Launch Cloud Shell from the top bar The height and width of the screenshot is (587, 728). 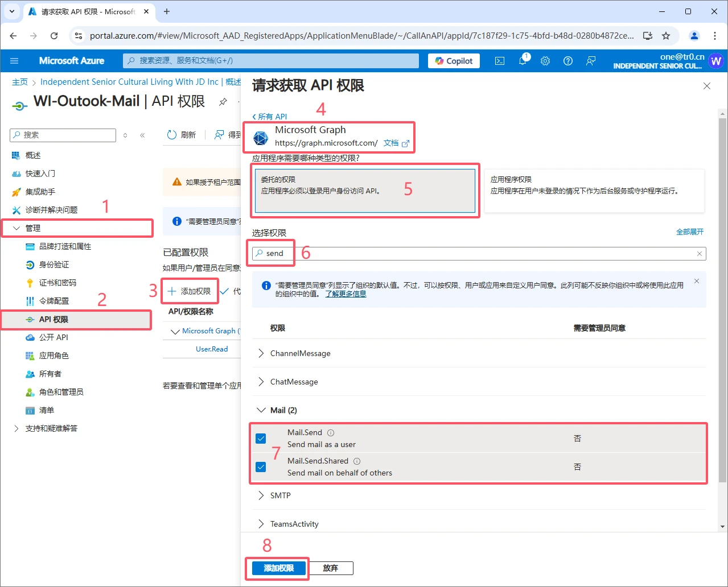click(x=500, y=61)
